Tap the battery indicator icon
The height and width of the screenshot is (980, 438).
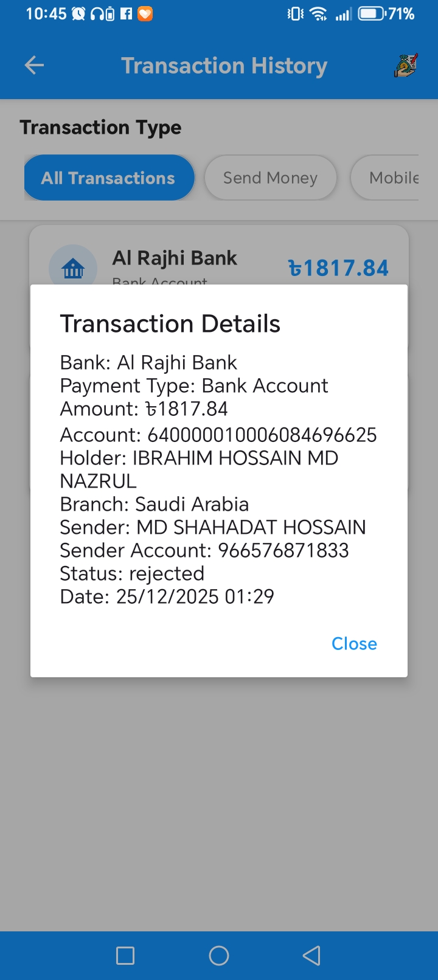pos(370,14)
